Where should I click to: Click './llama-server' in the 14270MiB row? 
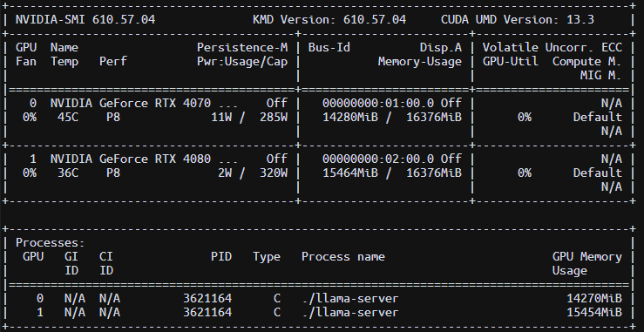click(350, 298)
